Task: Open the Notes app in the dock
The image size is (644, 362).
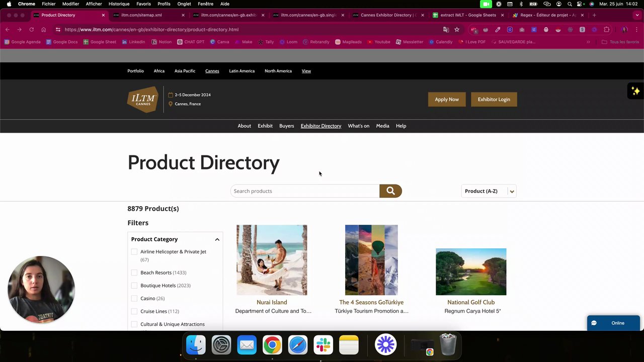Action: tap(349, 345)
